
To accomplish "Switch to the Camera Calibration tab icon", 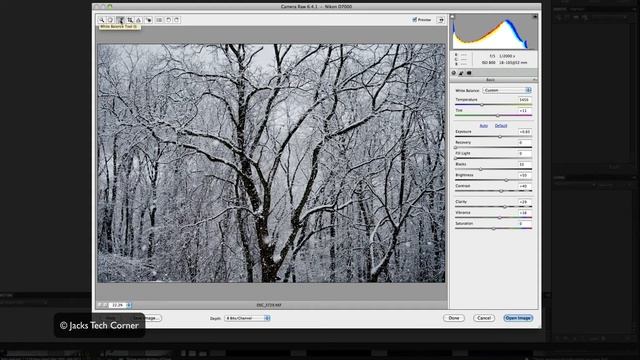I will click(469, 73).
